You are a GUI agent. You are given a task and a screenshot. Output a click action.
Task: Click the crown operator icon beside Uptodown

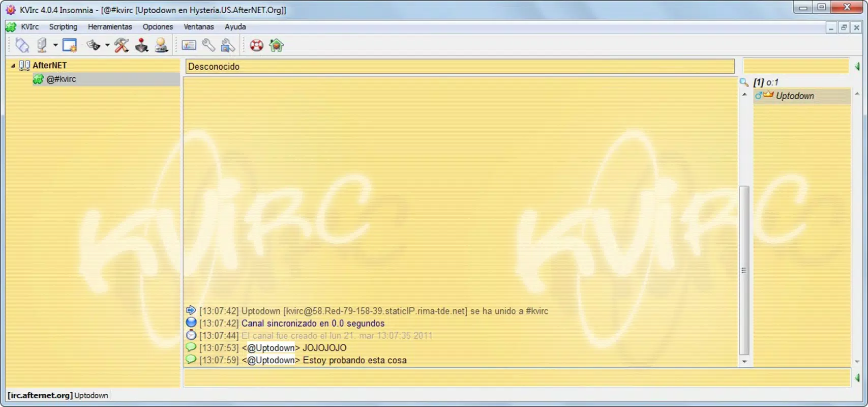(768, 95)
